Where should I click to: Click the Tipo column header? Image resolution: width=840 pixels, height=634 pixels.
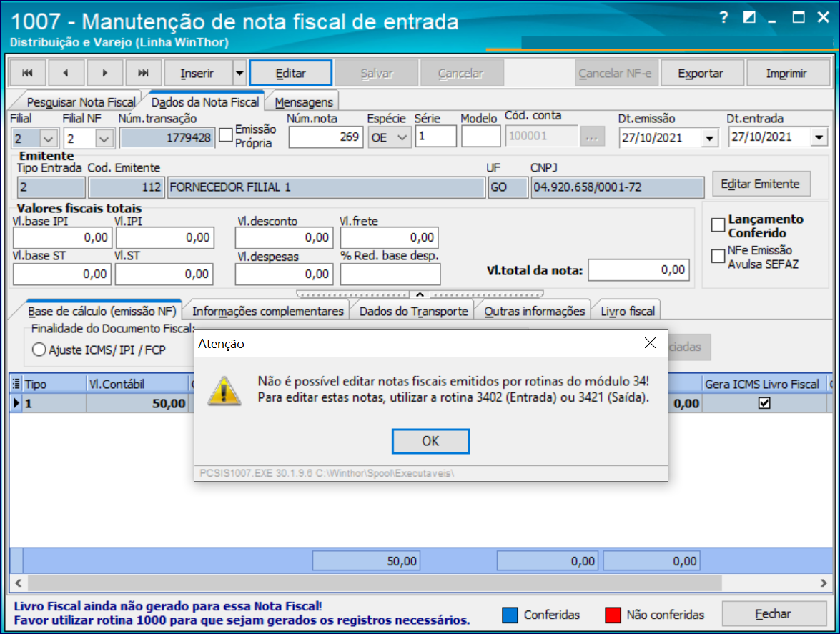(x=54, y=384)
